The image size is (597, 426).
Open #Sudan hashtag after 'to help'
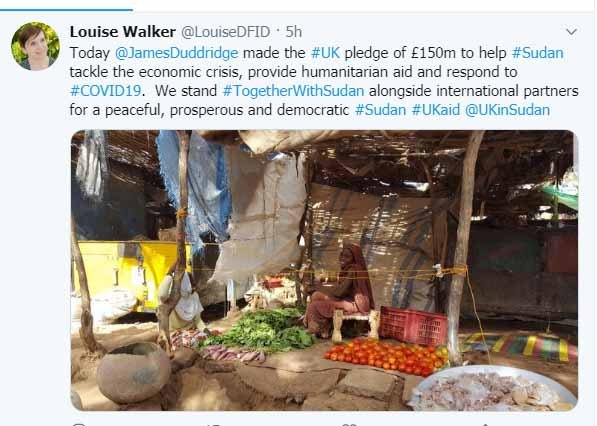(x=537, y=53)
